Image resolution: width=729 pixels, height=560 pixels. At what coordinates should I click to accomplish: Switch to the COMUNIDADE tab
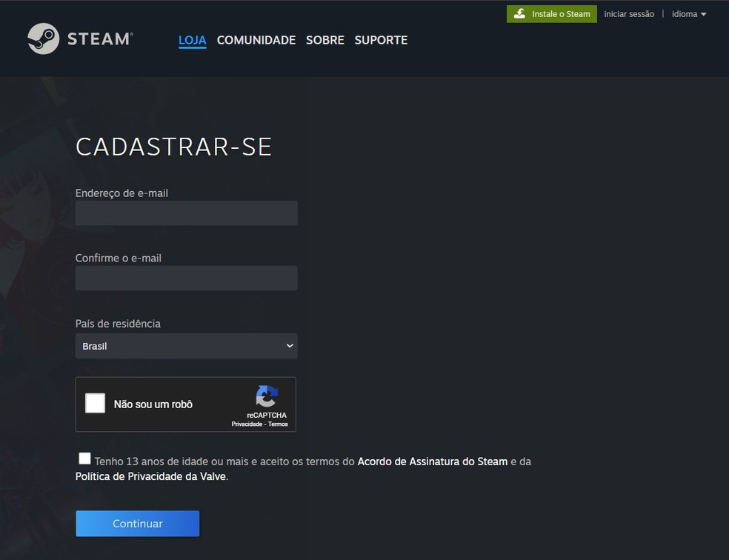pyautogui.click(x=256, y=40)
